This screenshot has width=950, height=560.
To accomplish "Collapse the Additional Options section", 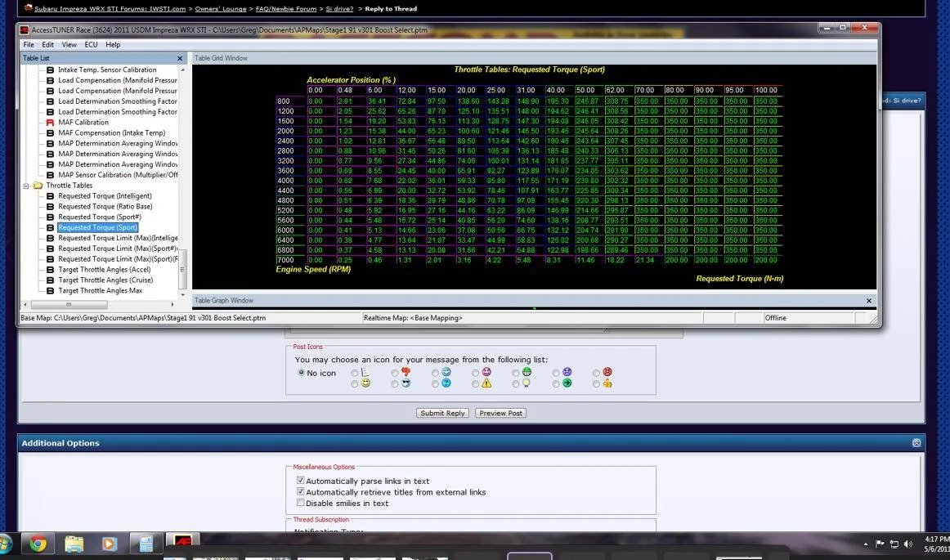I will click(916, 443).
